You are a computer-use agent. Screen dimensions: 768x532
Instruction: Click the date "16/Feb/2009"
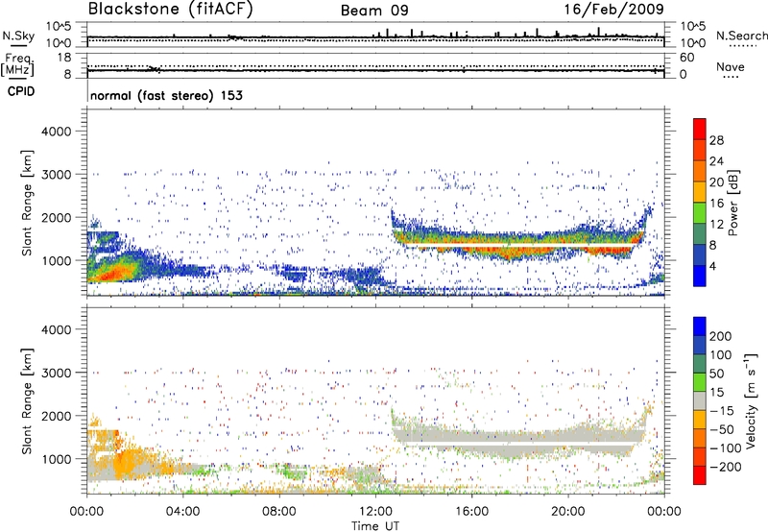[x=614, y=9]
